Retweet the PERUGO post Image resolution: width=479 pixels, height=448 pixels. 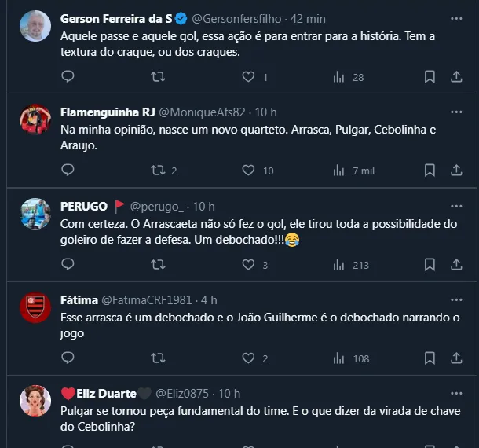coord(158,265)
